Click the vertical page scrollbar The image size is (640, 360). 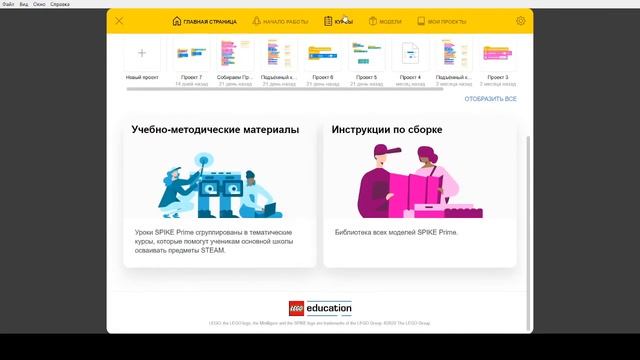[529, 233]
